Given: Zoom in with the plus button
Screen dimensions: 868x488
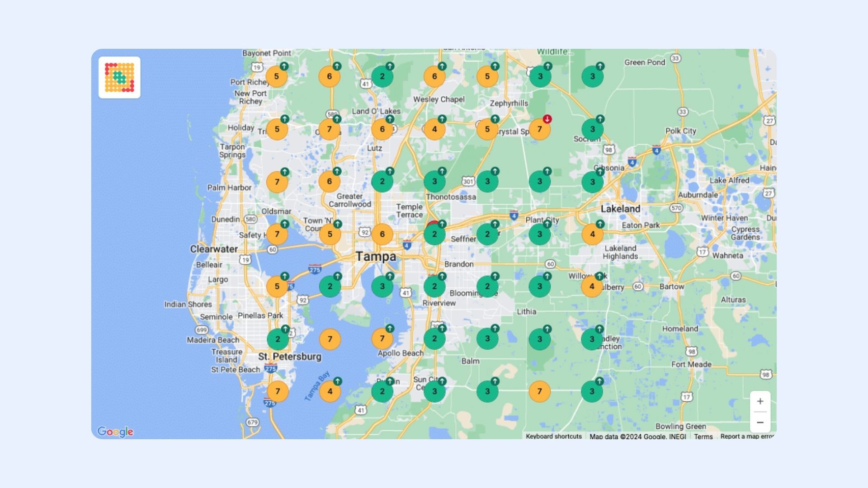Looking at the screenshot, I should (x=761, y=401).
